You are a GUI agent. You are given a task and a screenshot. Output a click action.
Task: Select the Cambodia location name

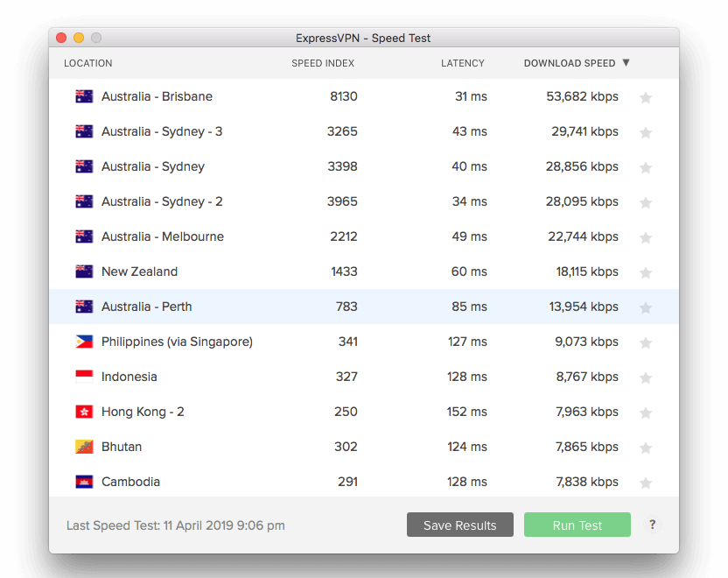pyautogui.click(x=130, y=482)
